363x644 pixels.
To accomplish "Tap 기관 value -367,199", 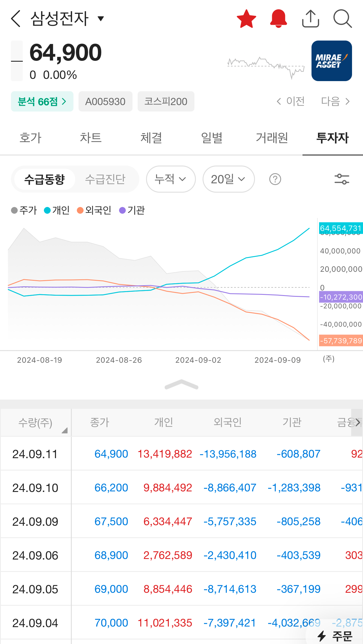I will [299, 589].
